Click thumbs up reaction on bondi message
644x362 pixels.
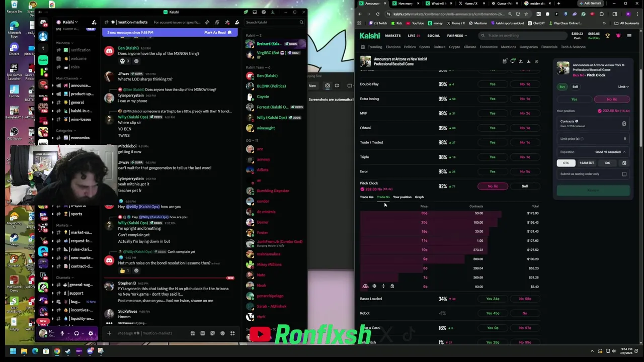pos(125,270)
